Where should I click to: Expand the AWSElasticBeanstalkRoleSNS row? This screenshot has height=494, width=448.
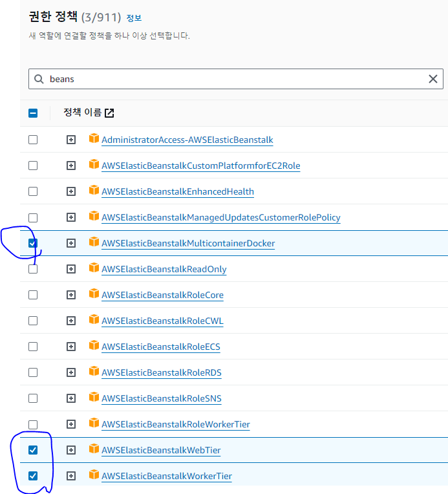tap(71, 398)
